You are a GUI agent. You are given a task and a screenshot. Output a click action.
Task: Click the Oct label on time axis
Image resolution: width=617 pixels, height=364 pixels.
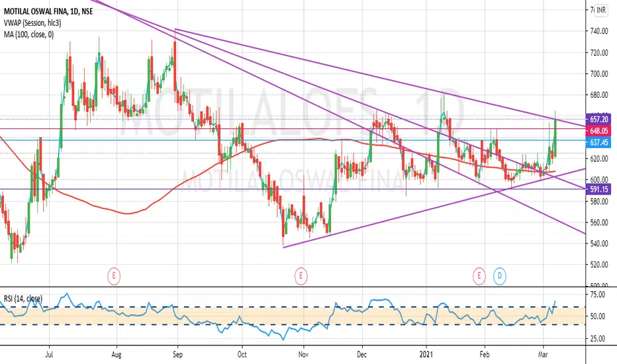[242, 355]
